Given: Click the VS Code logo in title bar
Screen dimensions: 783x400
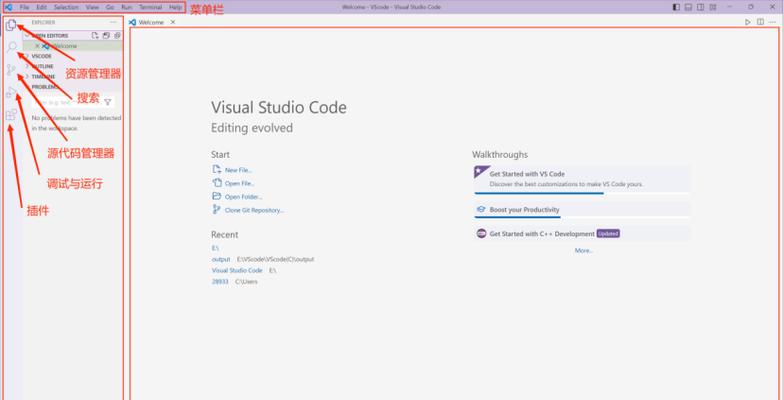Looking at the screenshot, I should pos(8,7).
